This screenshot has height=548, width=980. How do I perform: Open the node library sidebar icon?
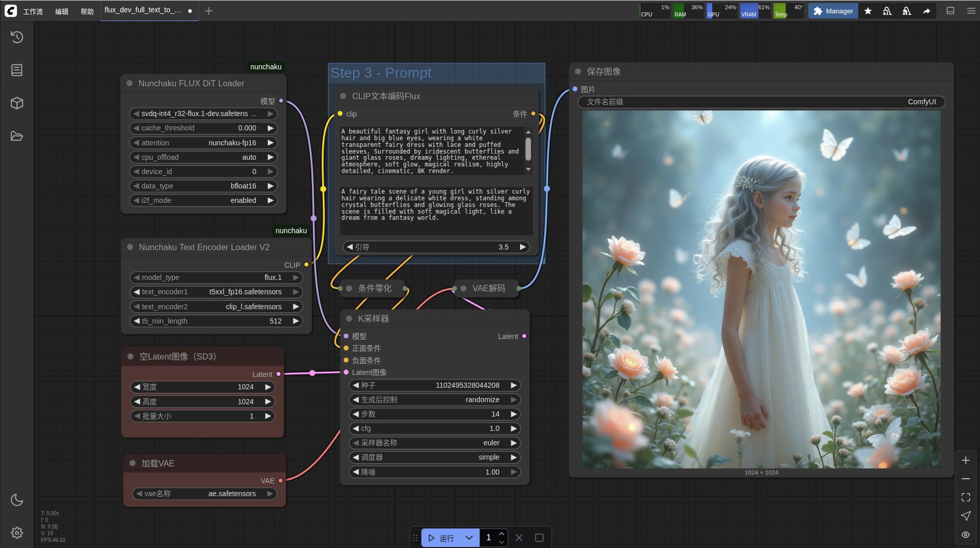click(x=17, y=70)
